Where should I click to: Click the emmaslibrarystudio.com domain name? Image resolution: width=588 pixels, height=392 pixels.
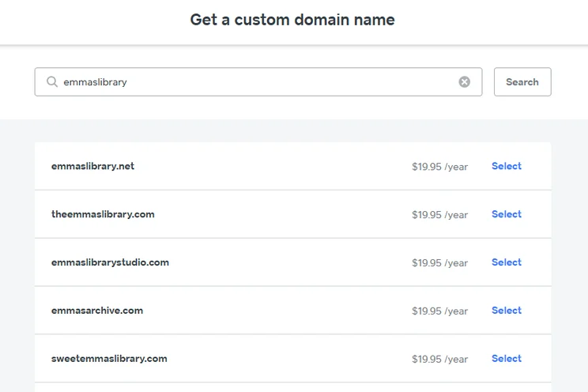click(110, 262)
